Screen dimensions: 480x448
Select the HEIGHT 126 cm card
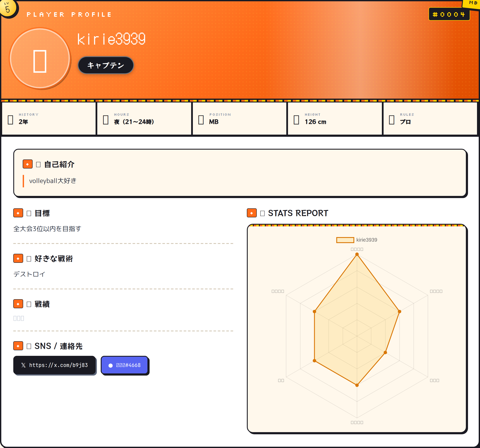click(335, 119)
